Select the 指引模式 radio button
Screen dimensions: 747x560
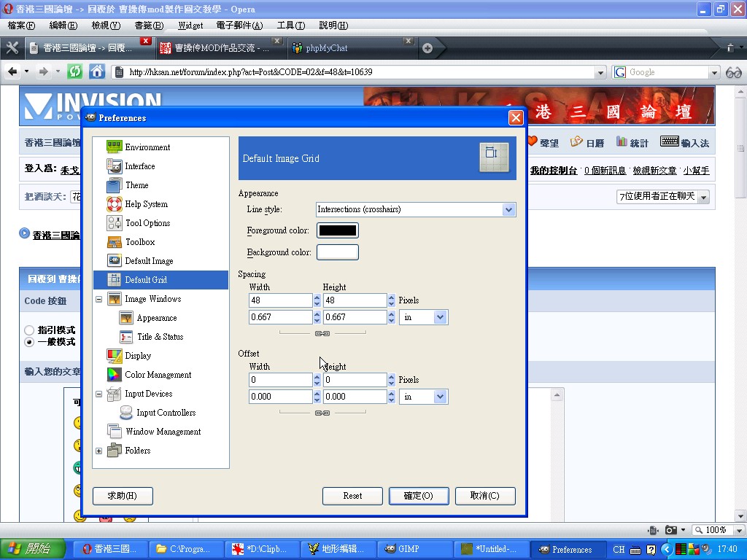pos(29,330)
